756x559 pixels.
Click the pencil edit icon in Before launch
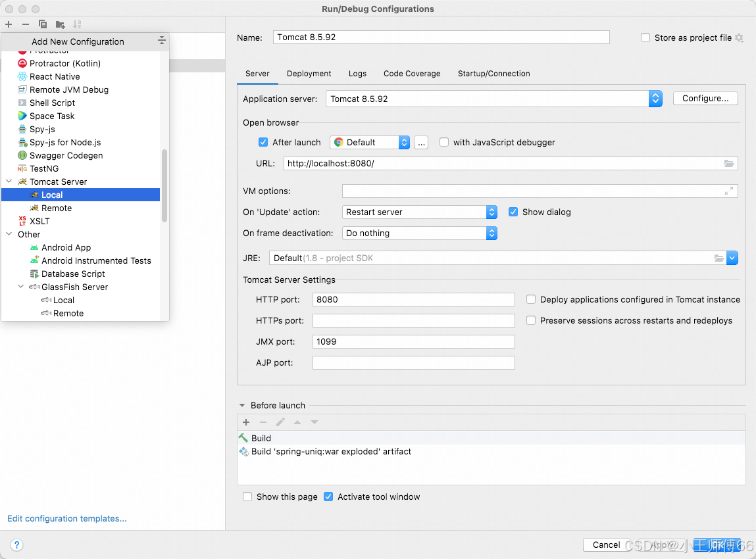click(280, 422)
